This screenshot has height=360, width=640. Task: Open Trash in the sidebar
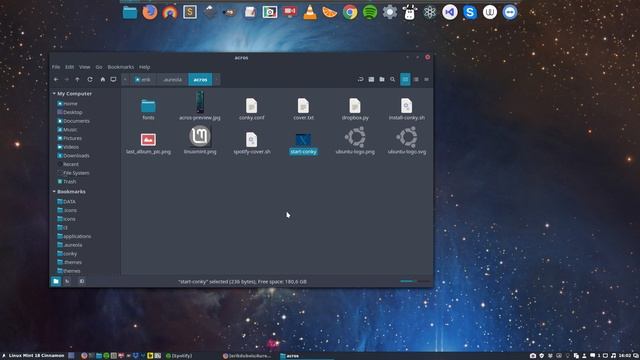pyautogui.click(x=69, y=182)
